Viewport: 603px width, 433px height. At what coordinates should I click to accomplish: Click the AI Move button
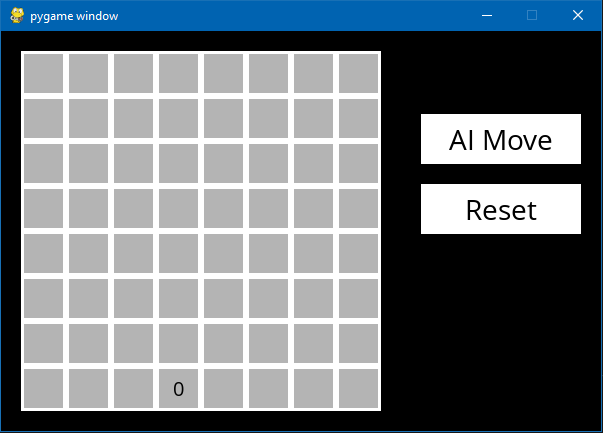[x=501, y=139]
